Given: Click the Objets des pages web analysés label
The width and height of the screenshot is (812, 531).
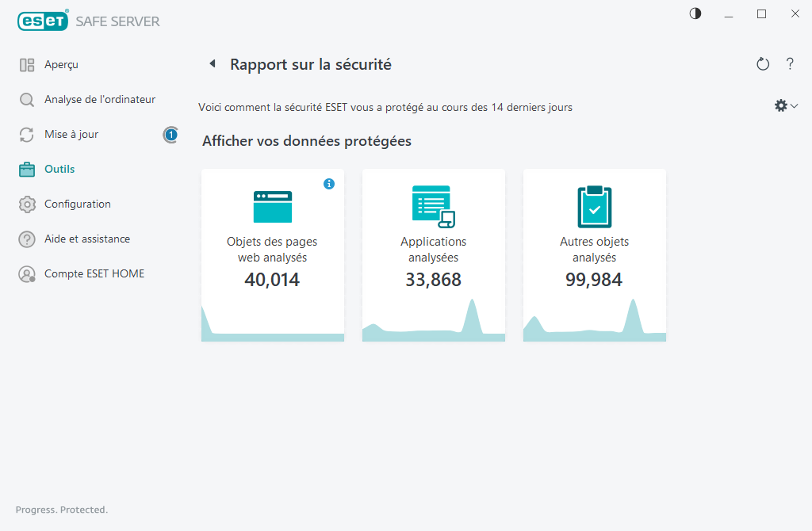Looking at the screenshot, I should 272,250.
